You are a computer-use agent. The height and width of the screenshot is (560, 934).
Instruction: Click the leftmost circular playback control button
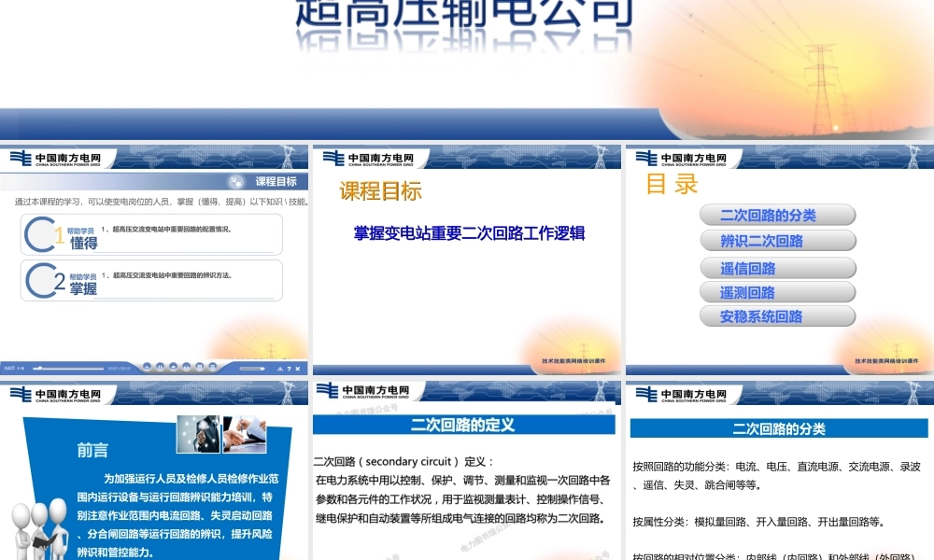147,368
